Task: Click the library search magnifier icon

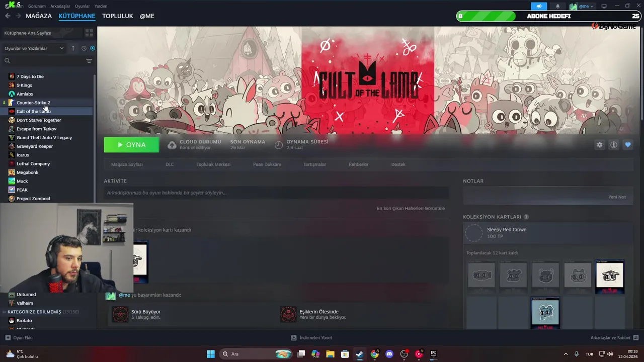Action: click(x=7, y=61)
